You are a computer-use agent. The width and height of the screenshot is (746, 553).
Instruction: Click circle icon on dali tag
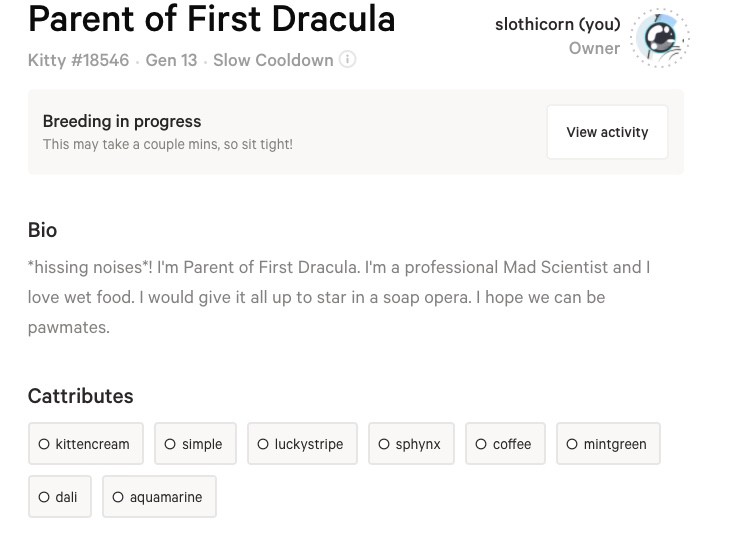44,497
